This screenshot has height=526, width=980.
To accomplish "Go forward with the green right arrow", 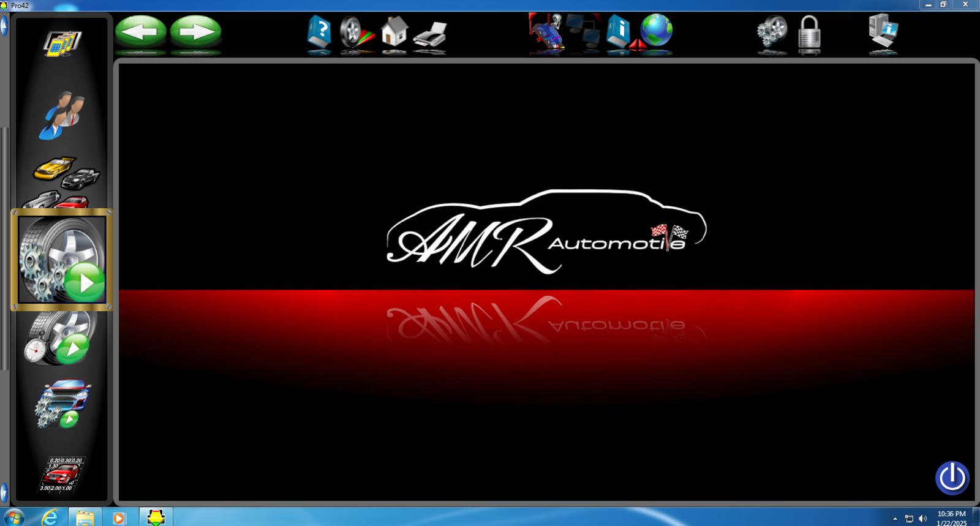I will 195,31.
